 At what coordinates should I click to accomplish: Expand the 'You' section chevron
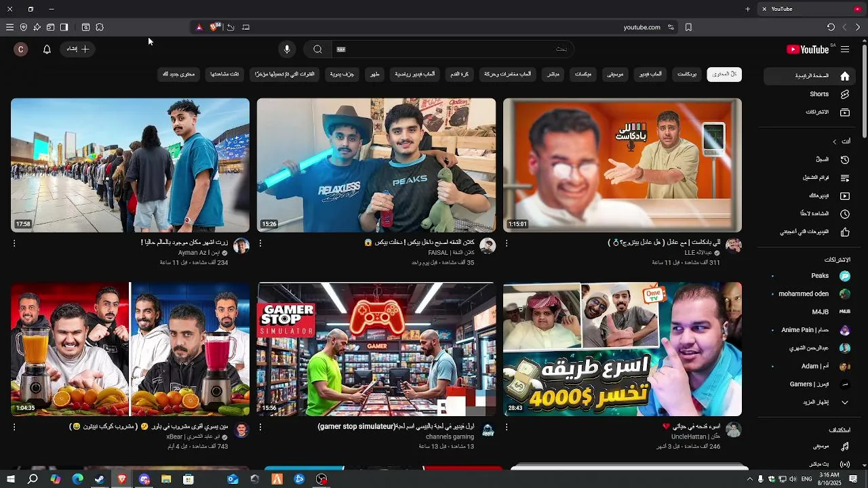click(x=835, y=142)
